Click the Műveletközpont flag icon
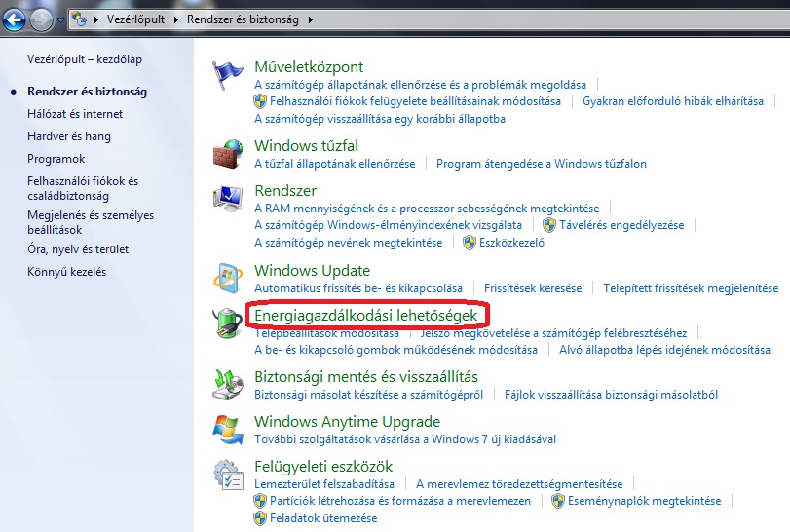Image resolution: width=790 pixels, height=532 pixels. click(227, 76)
